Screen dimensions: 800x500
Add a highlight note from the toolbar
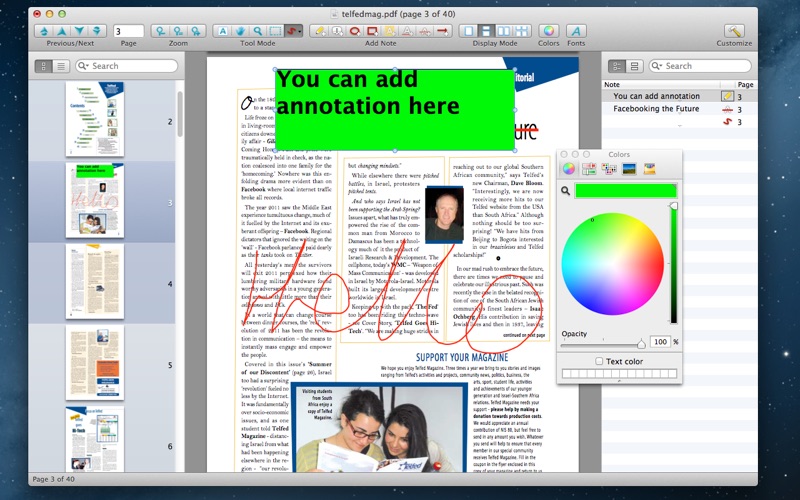click(x=388, y=31)
